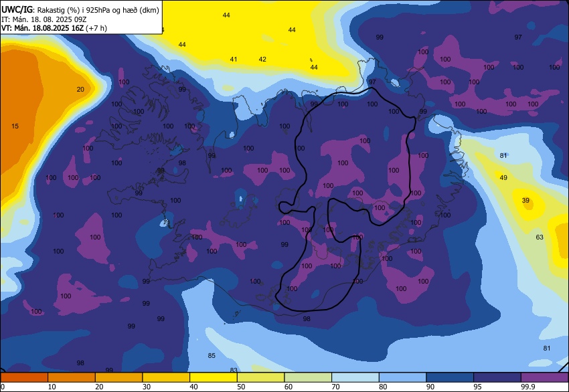Click the humidity value '83' on the map
This screenshot has height=392, width=569.
234,370
